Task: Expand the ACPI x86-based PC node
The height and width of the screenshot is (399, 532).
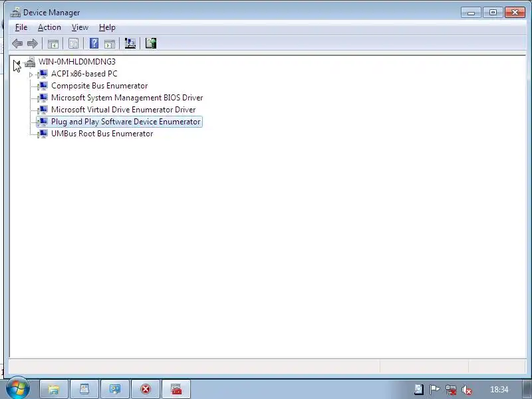Action: [x=31, y=74]
